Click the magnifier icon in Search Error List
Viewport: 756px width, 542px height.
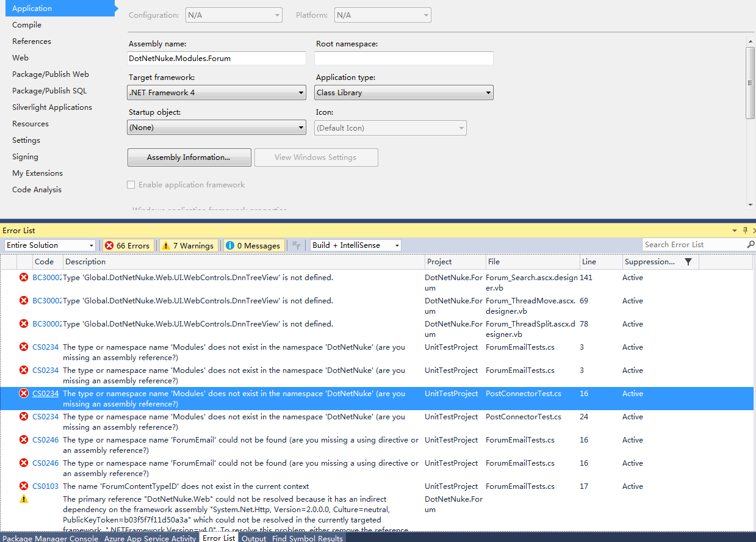coord(751,245)
